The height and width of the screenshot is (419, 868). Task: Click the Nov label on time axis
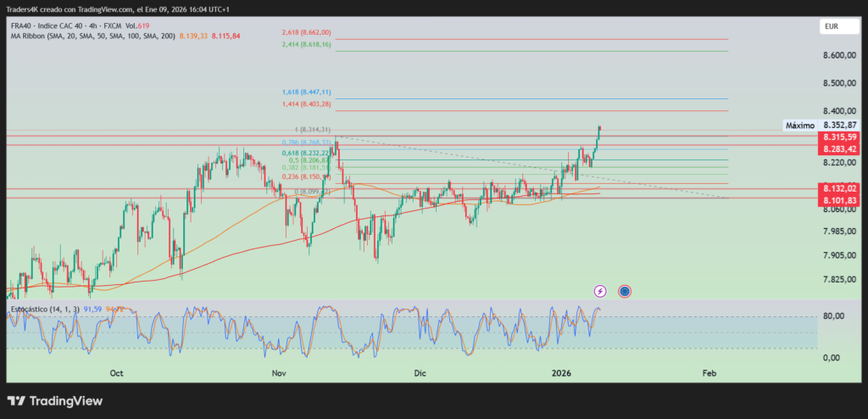(x=277, y=373)
